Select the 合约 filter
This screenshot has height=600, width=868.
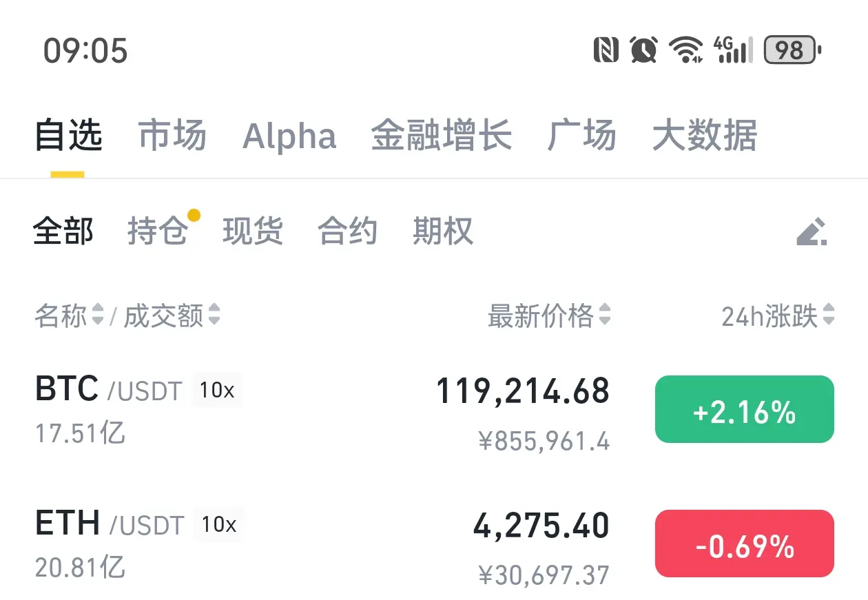coord(347,231)
